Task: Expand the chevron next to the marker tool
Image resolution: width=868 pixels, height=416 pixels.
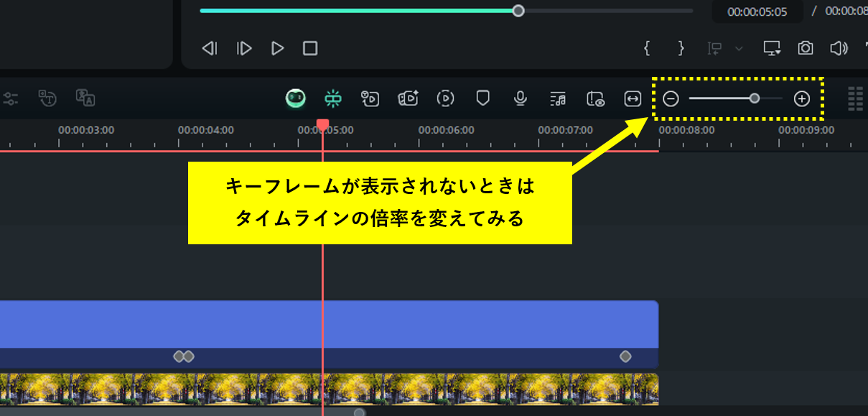Action: click(x=739, y=48)
